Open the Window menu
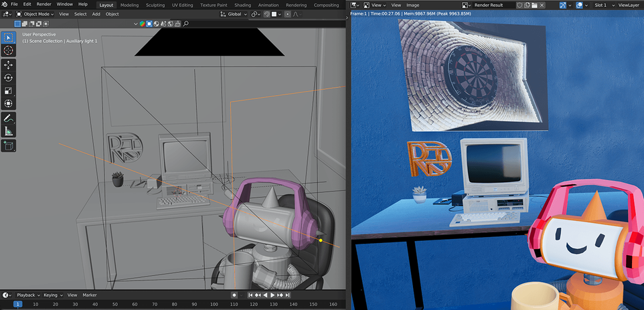Image resolution: width=644 pixels, height=310 pixels. coord(64,4)
